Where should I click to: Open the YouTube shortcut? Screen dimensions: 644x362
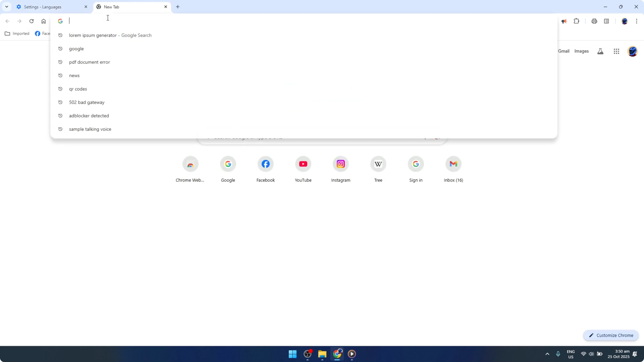(303, 164)
